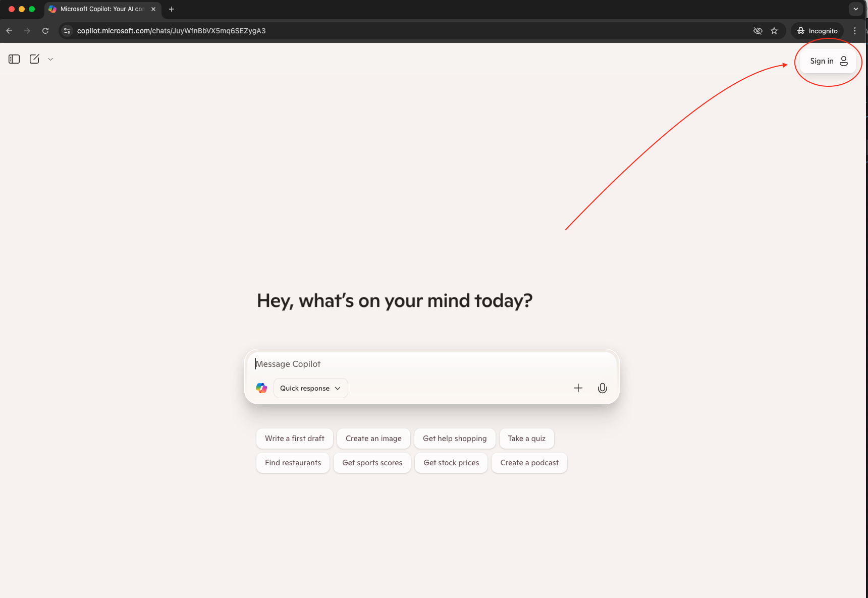Open the tab search dropdown arrow
Screen dimensions: 868x598
tap(855, 9)
